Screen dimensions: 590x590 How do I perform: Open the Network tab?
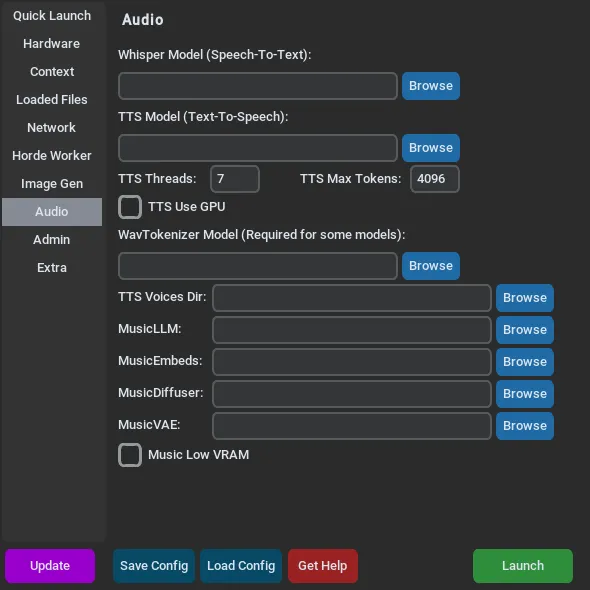pyautogui.click(x=52, y=128)
